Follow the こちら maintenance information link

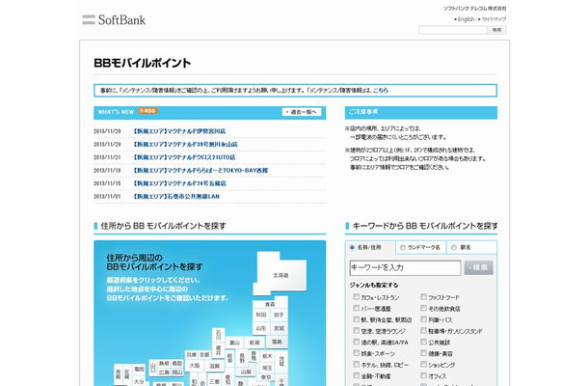coord(381,91)
